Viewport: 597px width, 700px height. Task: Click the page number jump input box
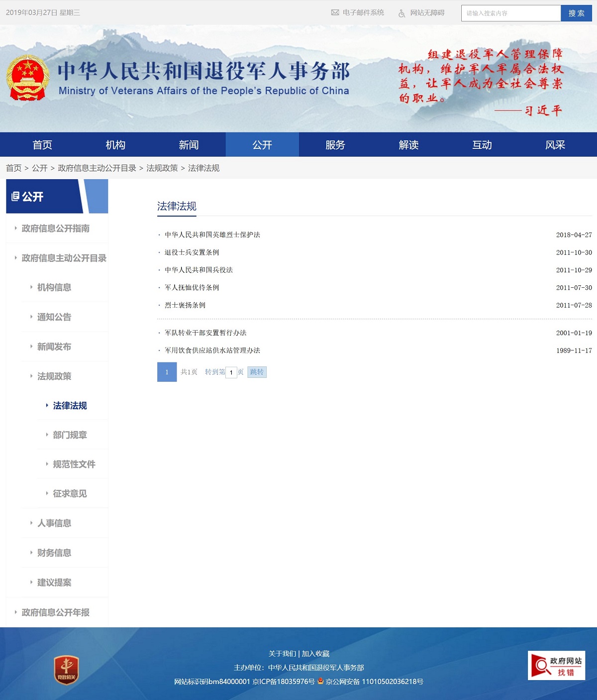click(x=231, y=372)
